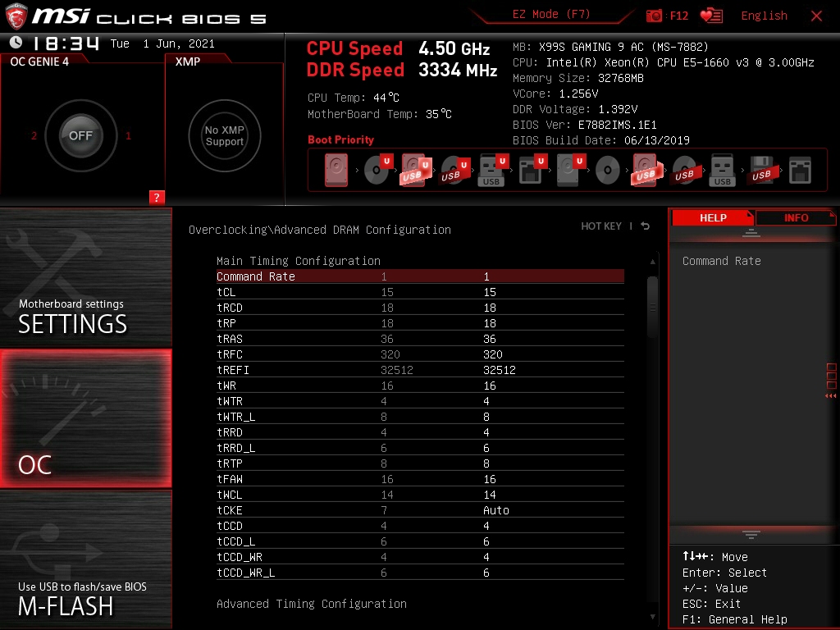Switch to EZ Mode (F7)
840x630 pixels.
coord(551,15)
